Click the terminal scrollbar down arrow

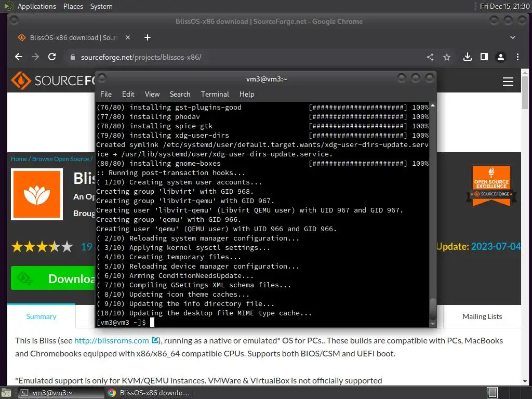coord(433,324)
